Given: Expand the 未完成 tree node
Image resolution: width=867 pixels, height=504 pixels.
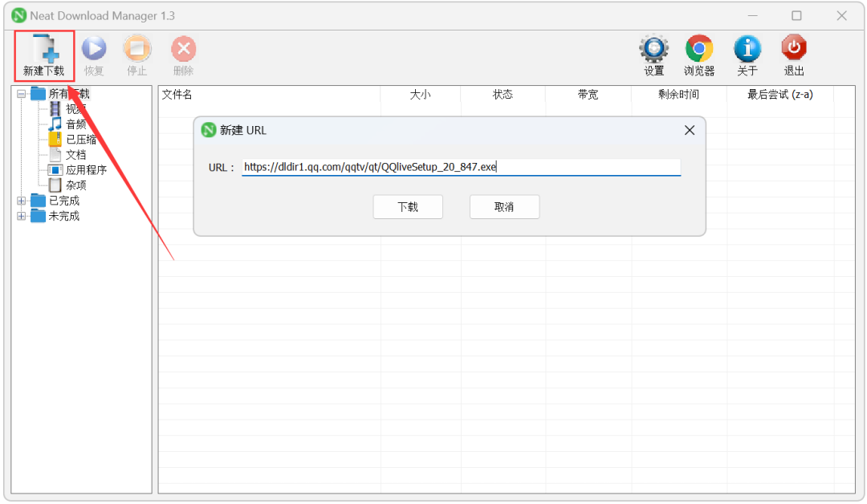Looking at the screenshot, I should coord(21,216).
